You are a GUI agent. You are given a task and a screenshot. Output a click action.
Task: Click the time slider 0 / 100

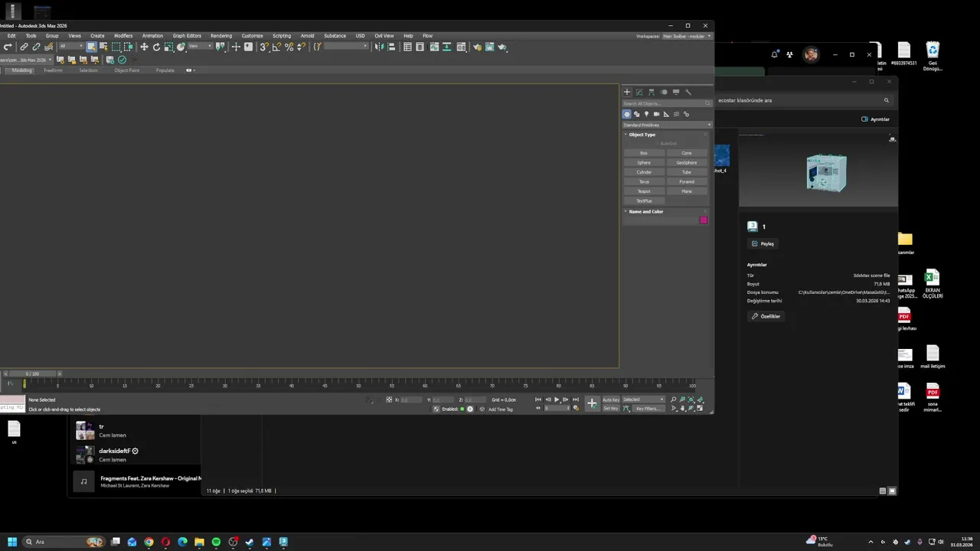coord(32,373)
